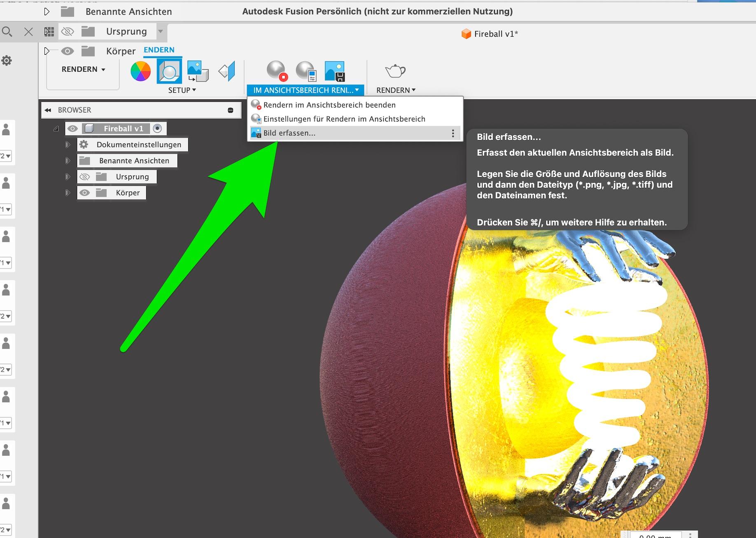Click the gear icon in left sidebar
This screenshot has height=538, width=756.
click(x=7, y=61)
